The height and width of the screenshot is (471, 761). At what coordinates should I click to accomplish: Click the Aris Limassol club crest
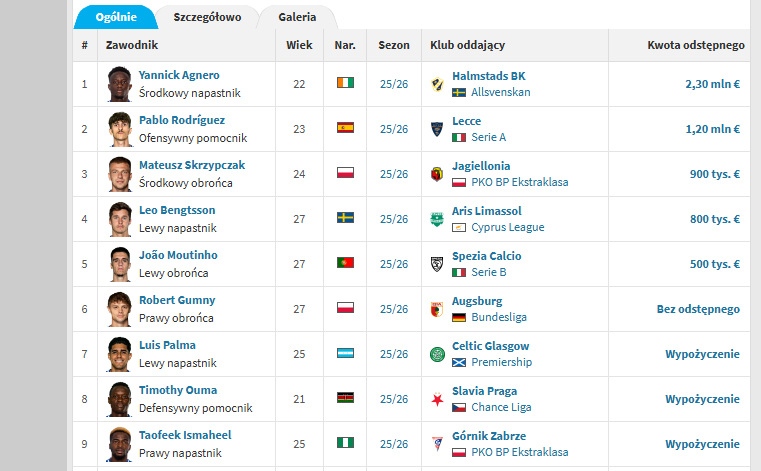point(437,219)
